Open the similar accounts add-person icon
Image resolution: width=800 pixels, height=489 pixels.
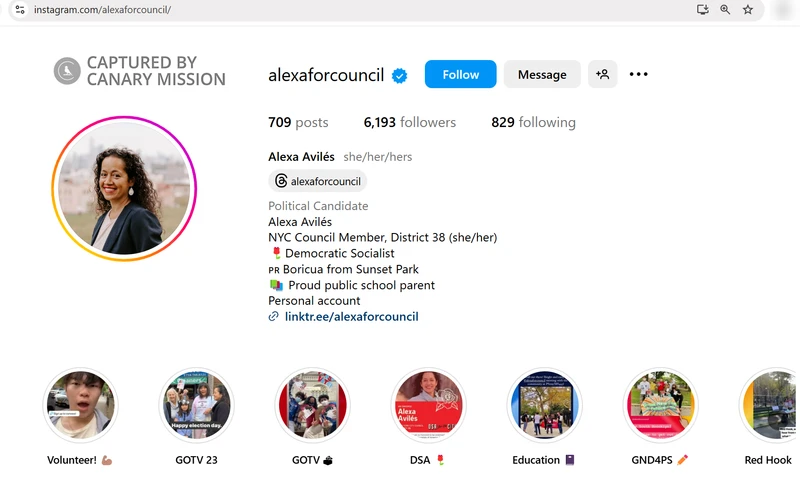click(603, 74)
